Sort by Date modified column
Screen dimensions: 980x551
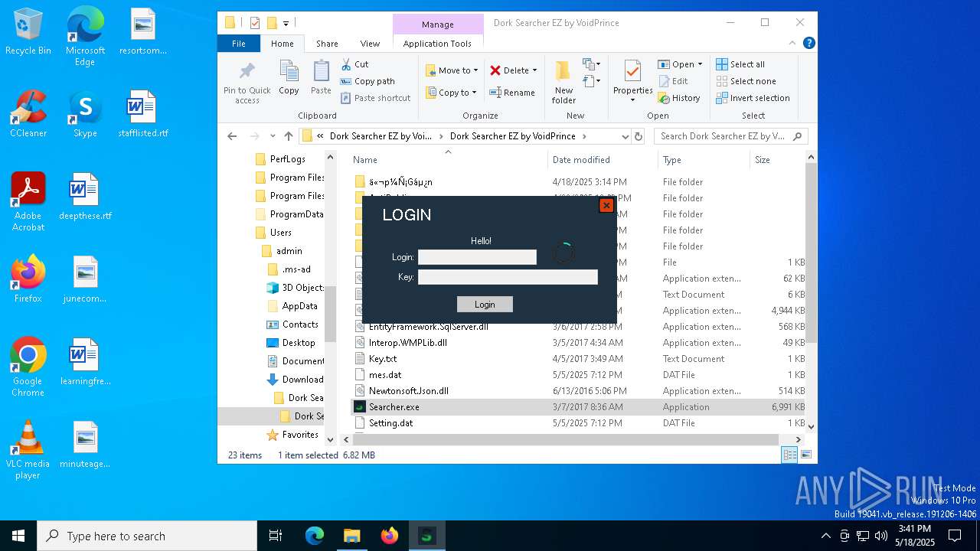(x=603, y=160)
